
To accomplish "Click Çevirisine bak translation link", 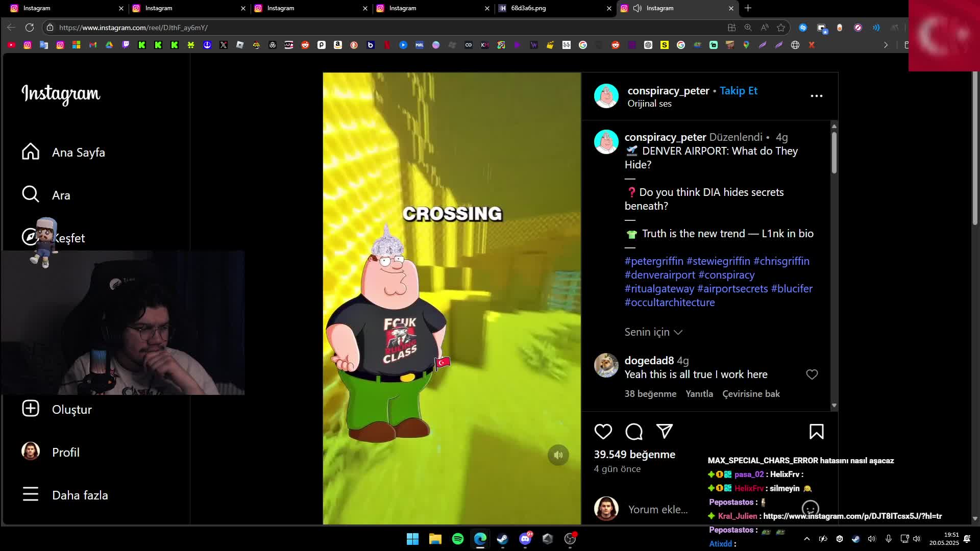I will point(751,394).
